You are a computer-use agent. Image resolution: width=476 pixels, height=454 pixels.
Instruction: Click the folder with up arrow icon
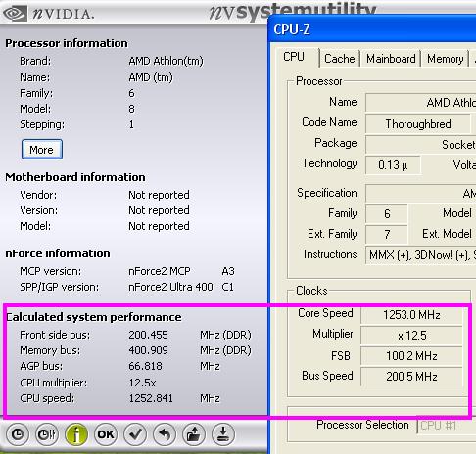(194, 434)
